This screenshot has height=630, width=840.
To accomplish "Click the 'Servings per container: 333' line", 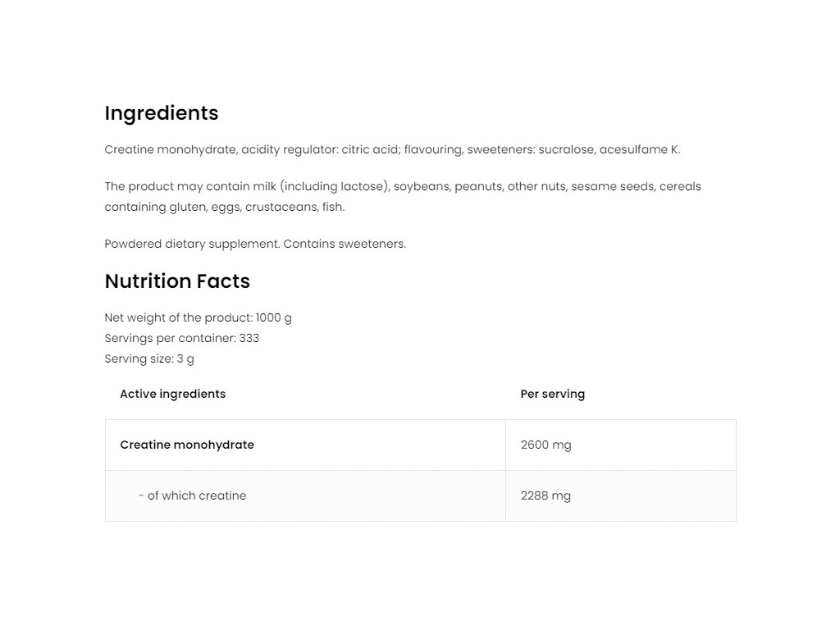I will (x=182, y=338).
